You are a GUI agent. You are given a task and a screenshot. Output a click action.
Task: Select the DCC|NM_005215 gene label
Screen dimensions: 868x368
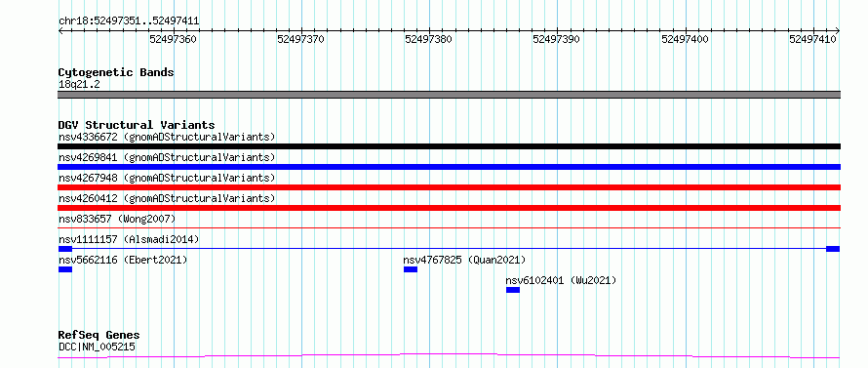pos(97,347)
